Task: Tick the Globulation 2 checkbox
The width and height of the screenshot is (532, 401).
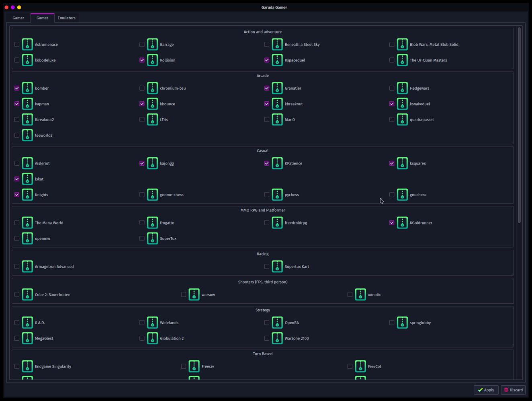Action: (x=142, y=338)
